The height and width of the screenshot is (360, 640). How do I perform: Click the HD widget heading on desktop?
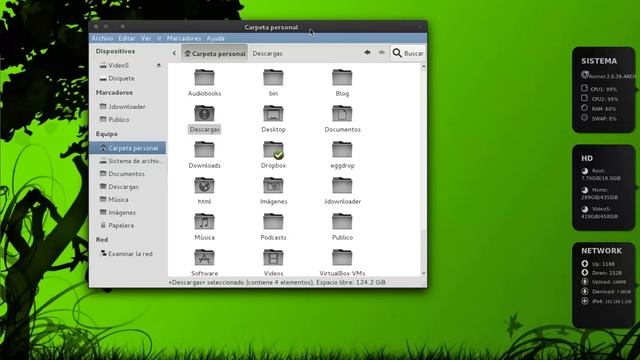[587, 158]
